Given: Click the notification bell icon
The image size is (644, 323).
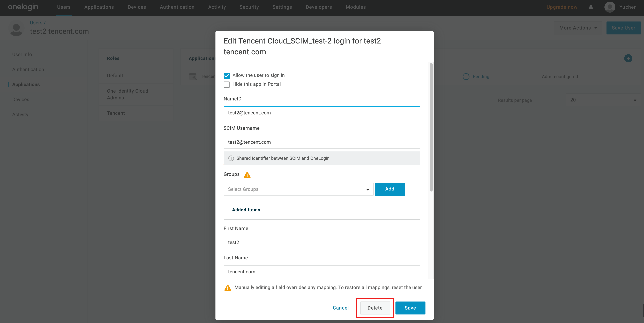Looking at the screenshot, I should click(x=591, y=7).
